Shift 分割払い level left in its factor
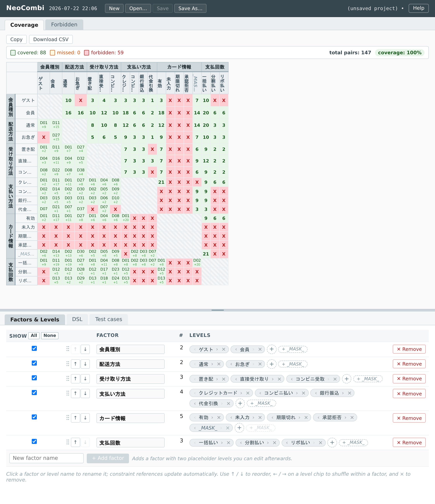The image size is (435, 504). point(241,443)
